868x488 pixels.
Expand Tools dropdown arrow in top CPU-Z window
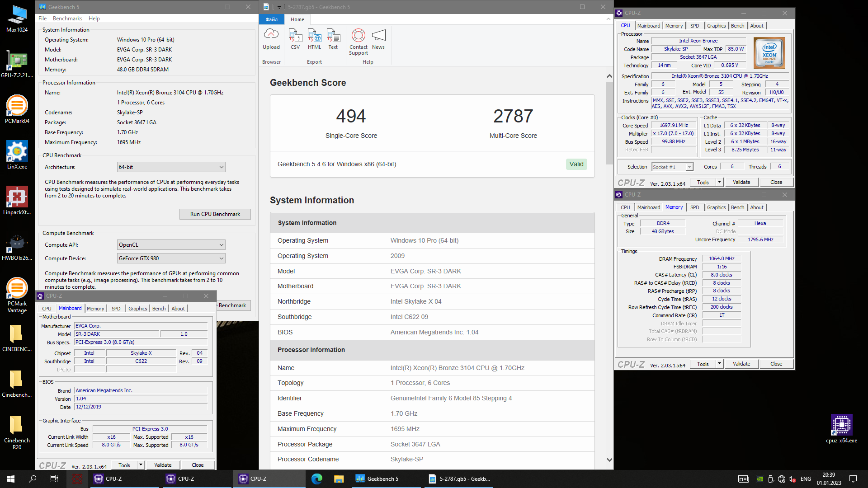[x=719, y=182]
